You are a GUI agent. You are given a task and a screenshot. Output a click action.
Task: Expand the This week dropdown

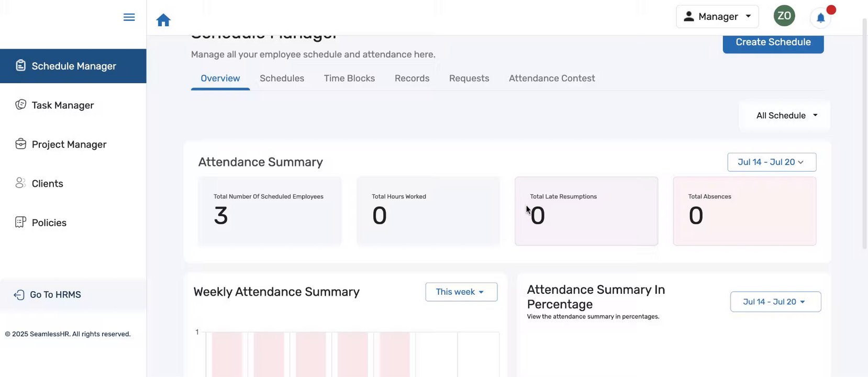(461, 292)
